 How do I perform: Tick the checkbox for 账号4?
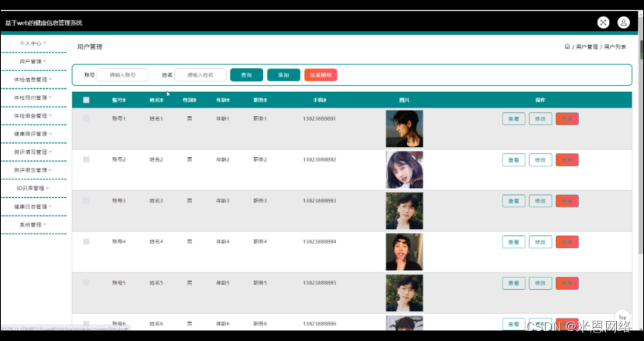[86, 242]
